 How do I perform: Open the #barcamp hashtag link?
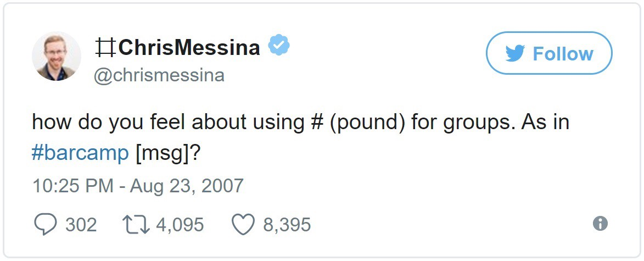click(80, 153)
